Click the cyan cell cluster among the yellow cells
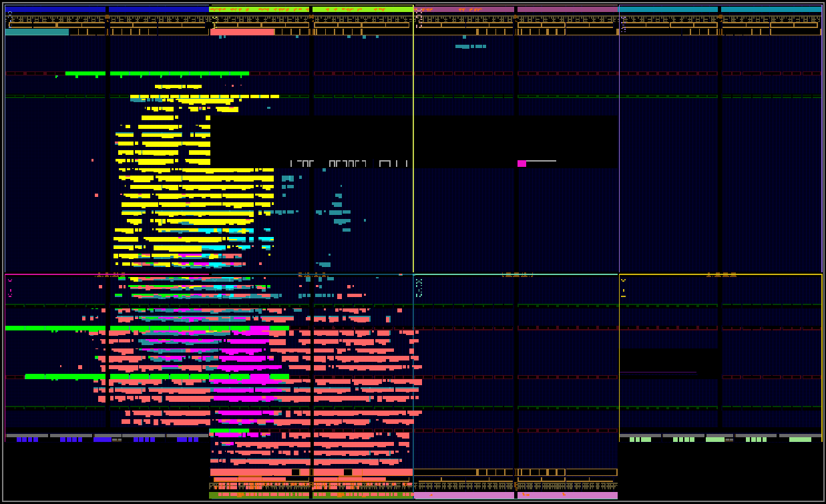 (x=237, y=239)
